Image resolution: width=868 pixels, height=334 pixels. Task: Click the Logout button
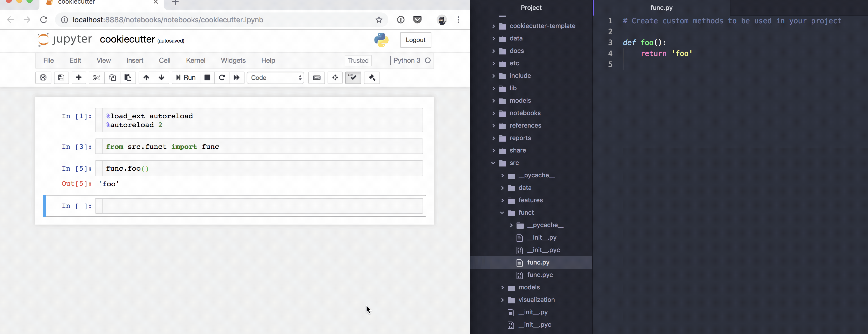click(x=416, y=40)
